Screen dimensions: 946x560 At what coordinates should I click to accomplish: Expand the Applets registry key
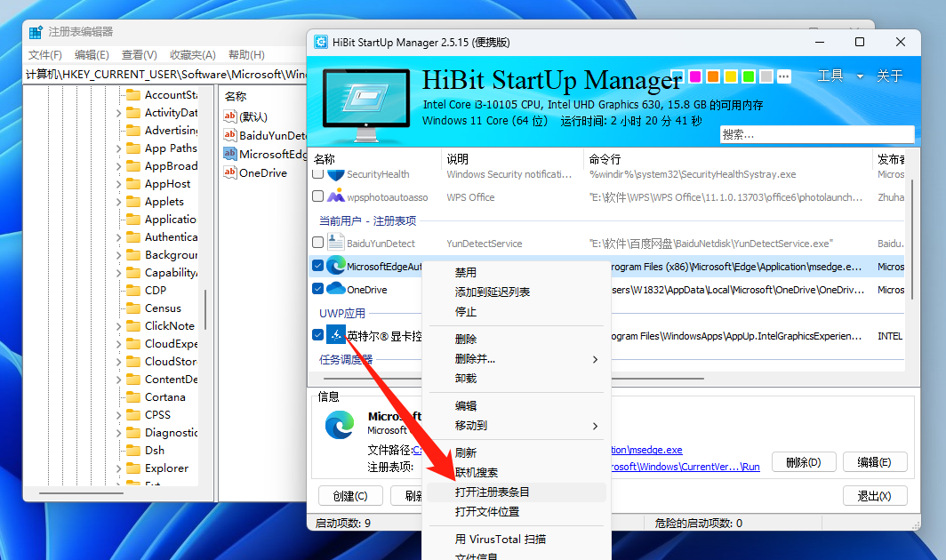(x=119, y=202)
